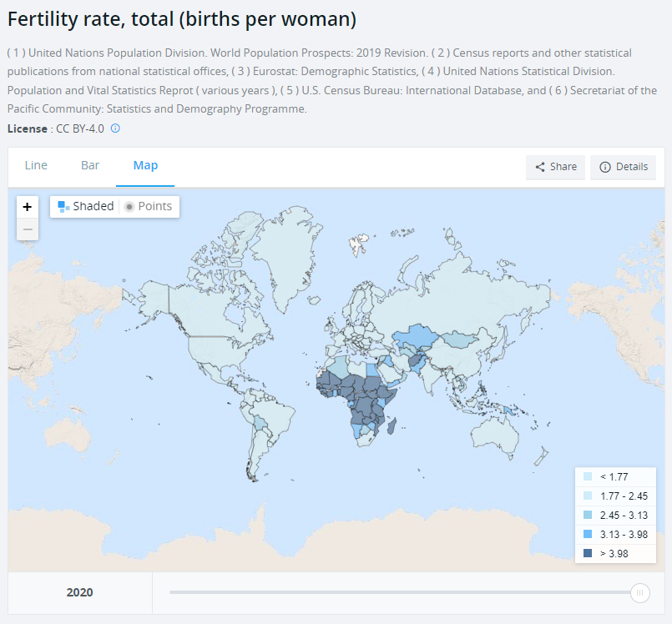The height and width of the screenshot is (624, 672).
Task: Click the 3.13 - 3.98 legend swatch
Action: click(588, 534)
